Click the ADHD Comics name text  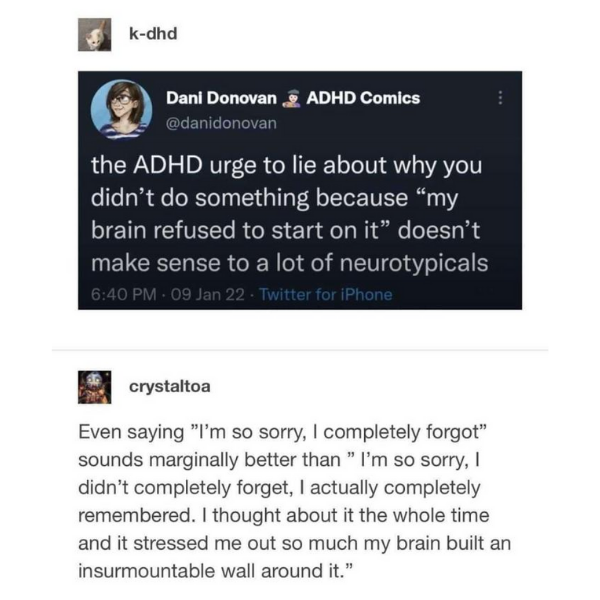pos(362,98)
